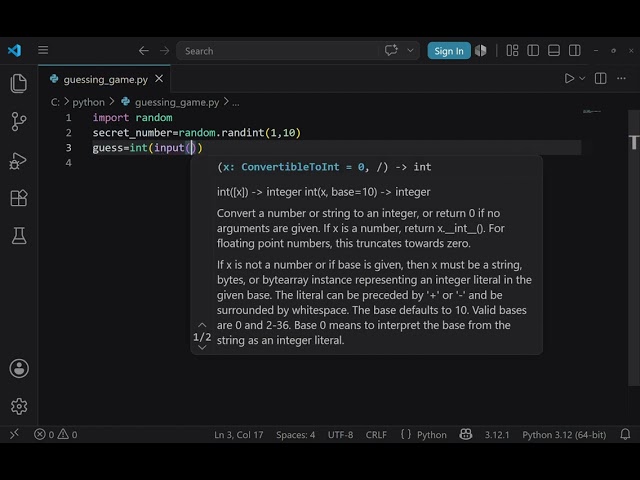Expand the chat dropdown chevron

coord(410,51)
